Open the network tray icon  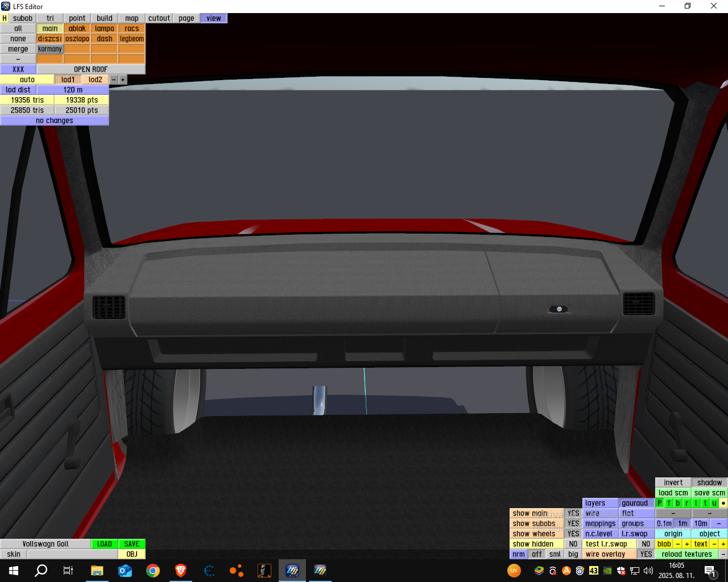tap(635, 571)
